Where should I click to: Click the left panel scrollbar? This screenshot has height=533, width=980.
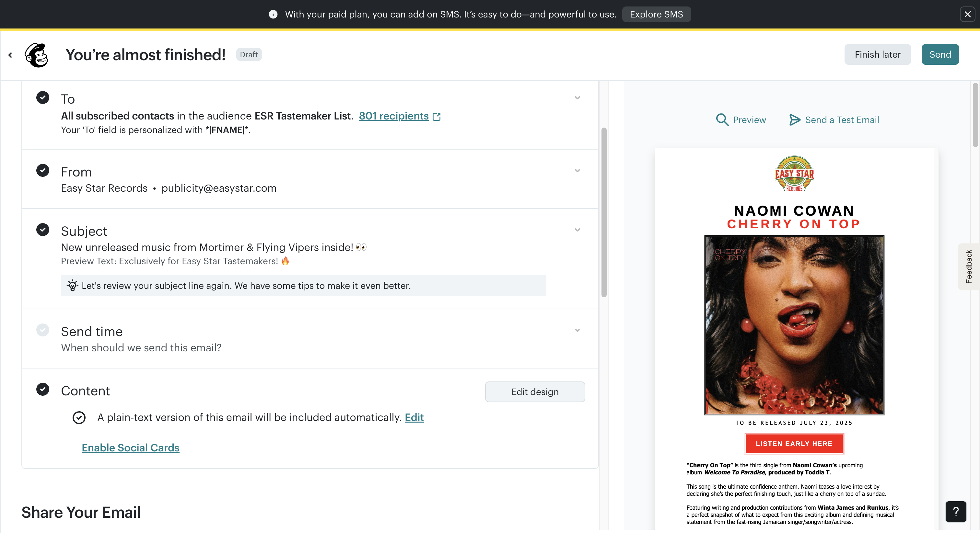pyautogui.click(x=604, y=212)
